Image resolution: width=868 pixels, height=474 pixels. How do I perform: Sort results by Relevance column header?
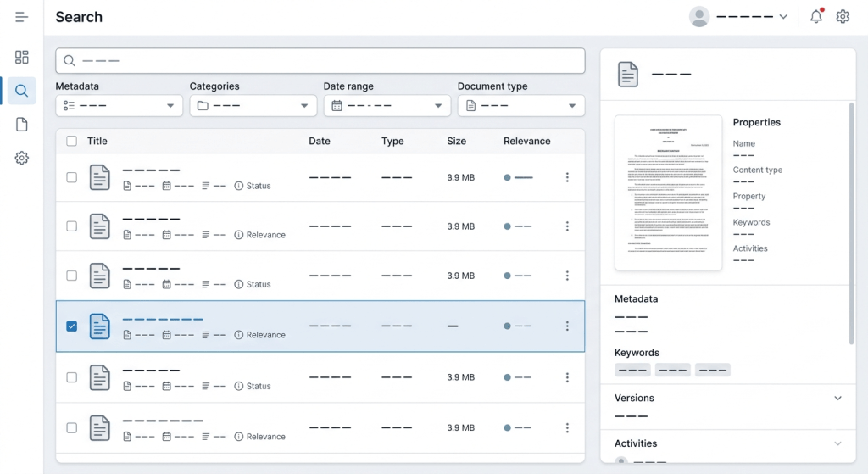526,142
